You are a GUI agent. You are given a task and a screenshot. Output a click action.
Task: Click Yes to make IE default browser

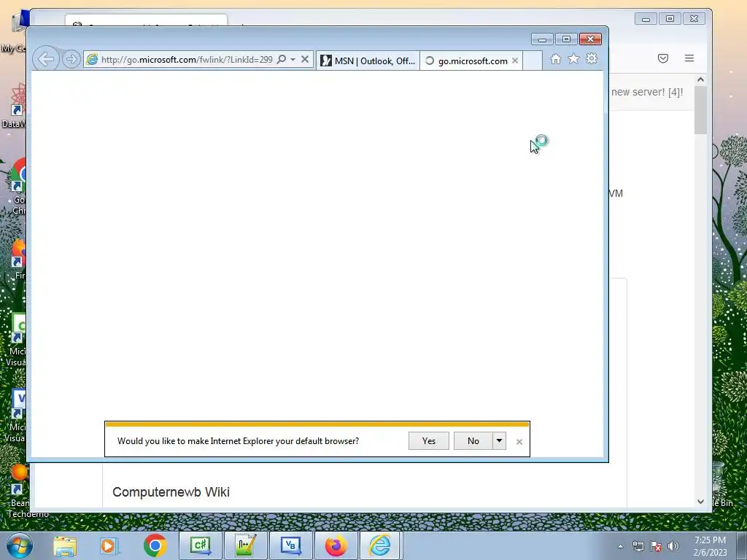(x=429, y=441)
